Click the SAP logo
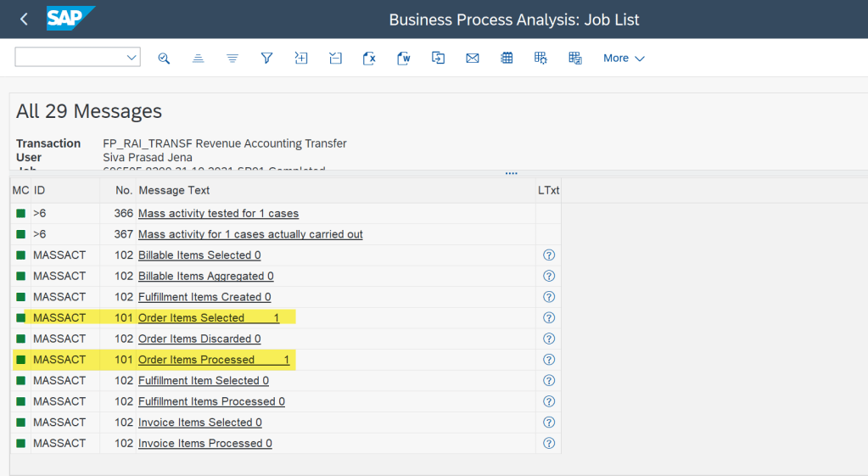This screenshot has width=868, height=476. (x=70, y=19)
